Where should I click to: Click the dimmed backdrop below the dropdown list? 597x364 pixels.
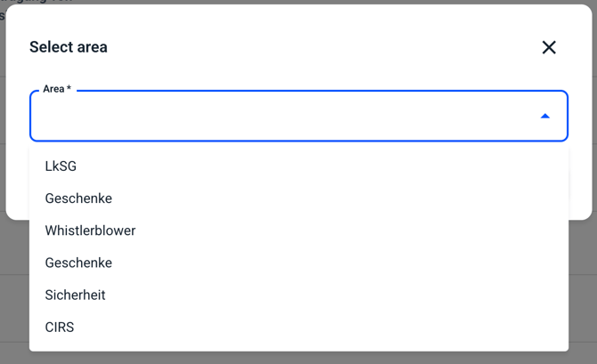point(298,357)
